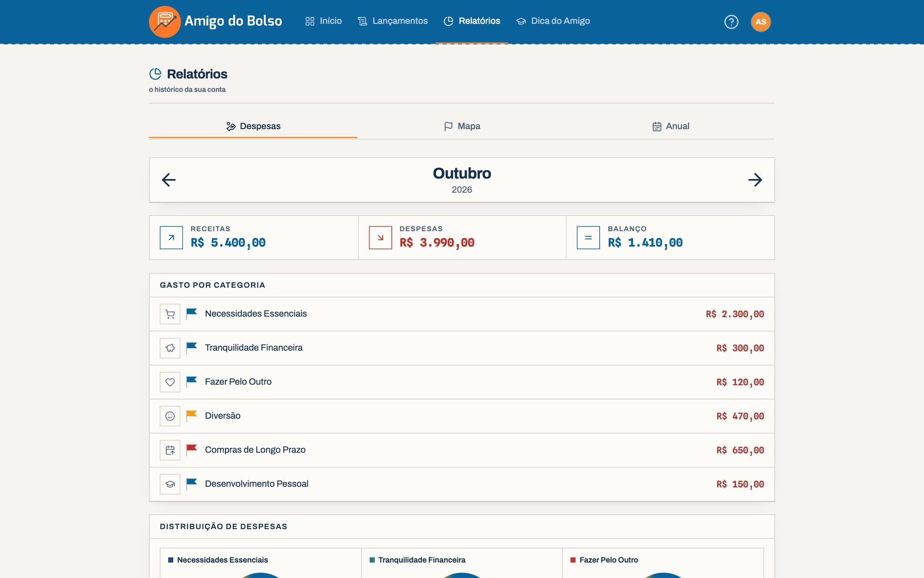Click the red flag next to Compras de Longo Prazo
924x578 pixels.
[x=192, y=450]
